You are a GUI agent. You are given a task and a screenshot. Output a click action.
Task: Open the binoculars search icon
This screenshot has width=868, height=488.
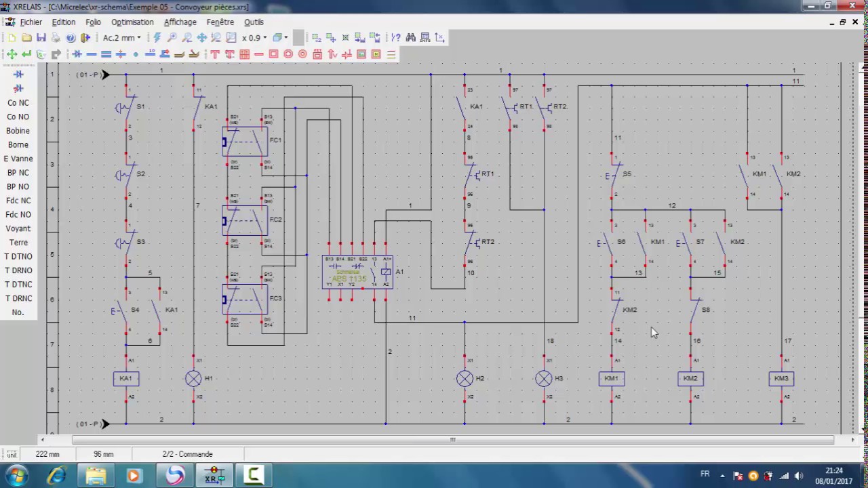click(410, 38)
